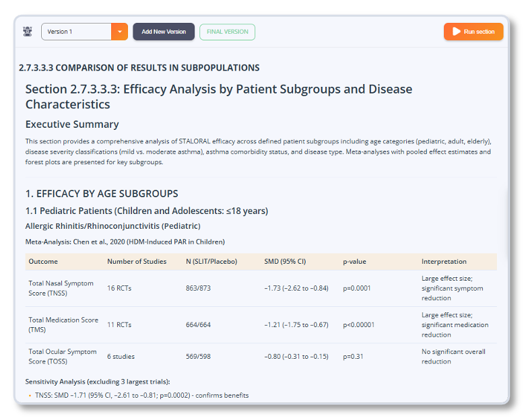Click the 2.7.3.3.3 Comparison of Results heading
The width and height of the screenshot is (524, 420).
pos(139,68)
